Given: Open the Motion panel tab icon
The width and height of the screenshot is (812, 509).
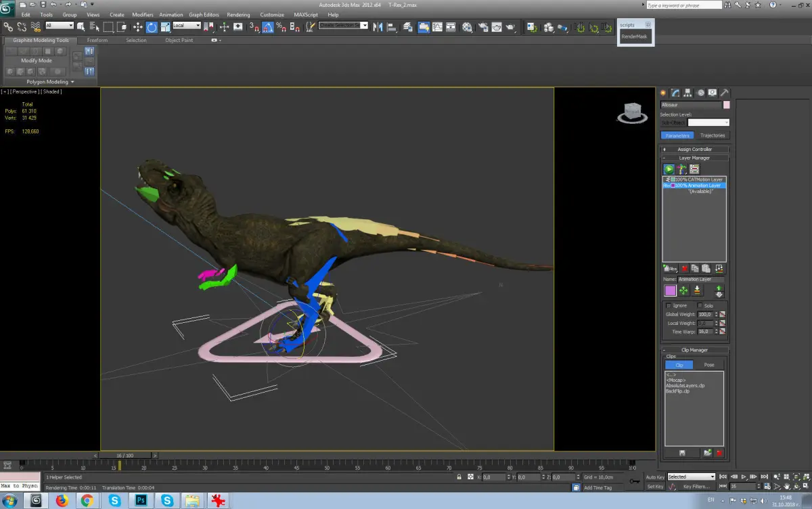Looking at the screenshot, I should pos(700,93).
